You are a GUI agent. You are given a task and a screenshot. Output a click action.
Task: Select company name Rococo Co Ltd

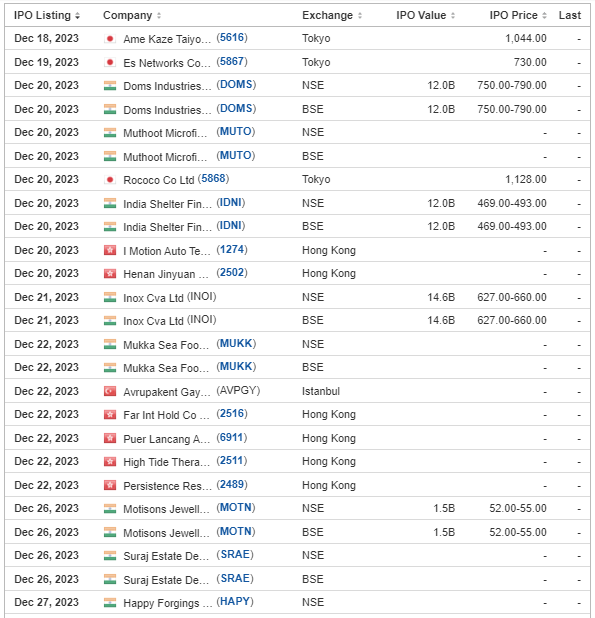click(159, 180)
